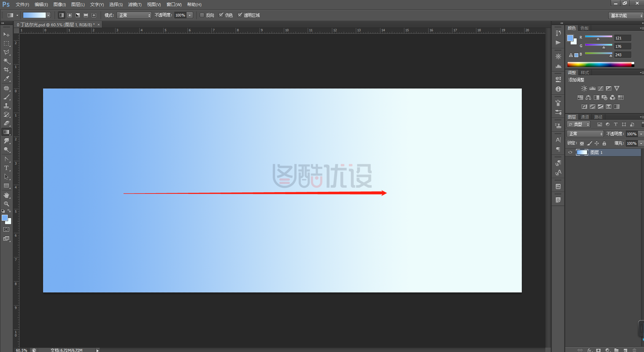644x352 pixels.
Task: Choose the linear gradient style
Action: click(x=62, y=15)
